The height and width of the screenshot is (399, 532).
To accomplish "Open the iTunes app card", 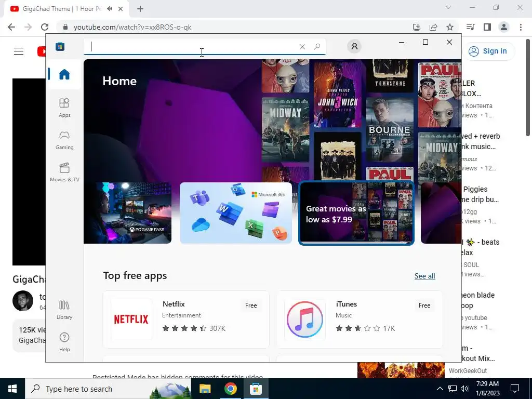I will (x=360, y=320).
